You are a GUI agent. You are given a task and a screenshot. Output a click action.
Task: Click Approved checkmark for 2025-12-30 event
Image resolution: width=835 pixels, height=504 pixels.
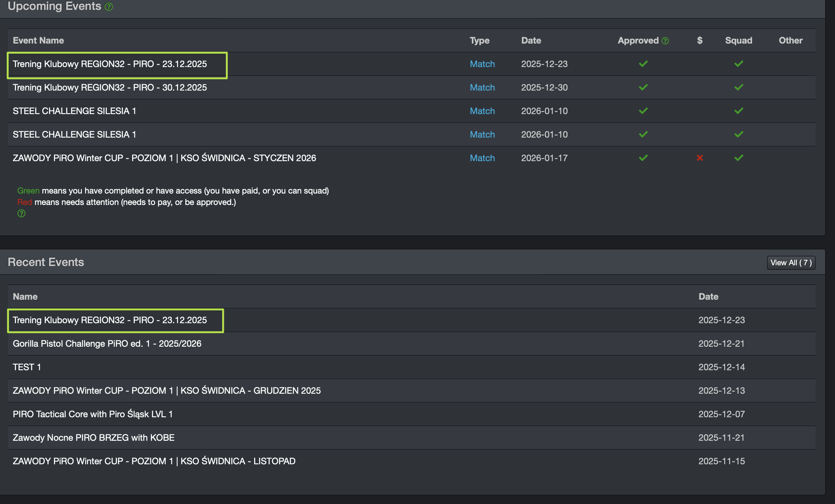coord(643,87)
